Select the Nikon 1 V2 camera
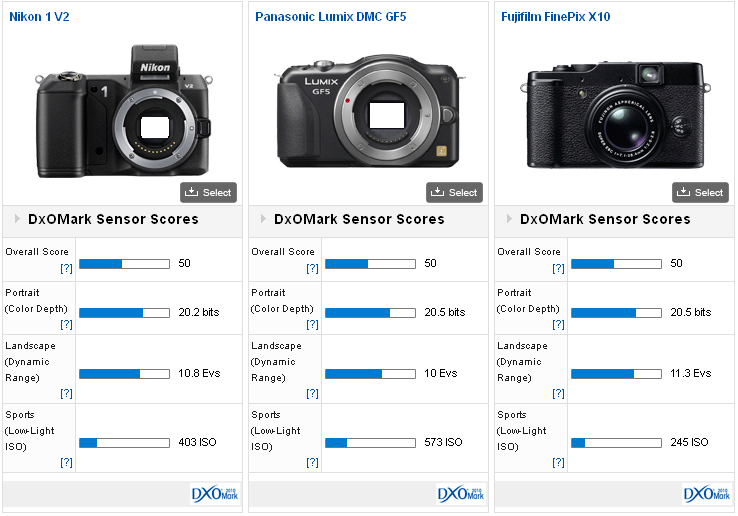 (x=208, y=193)
